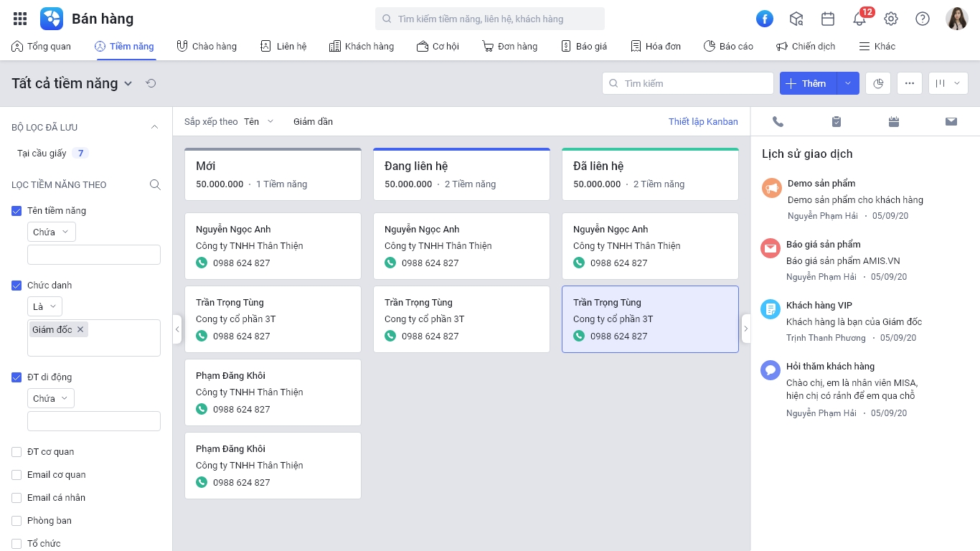The image size is (980, 551).
Task: Uncheck the Tên tiềm năng filter
Action: [x=17, y=210]
